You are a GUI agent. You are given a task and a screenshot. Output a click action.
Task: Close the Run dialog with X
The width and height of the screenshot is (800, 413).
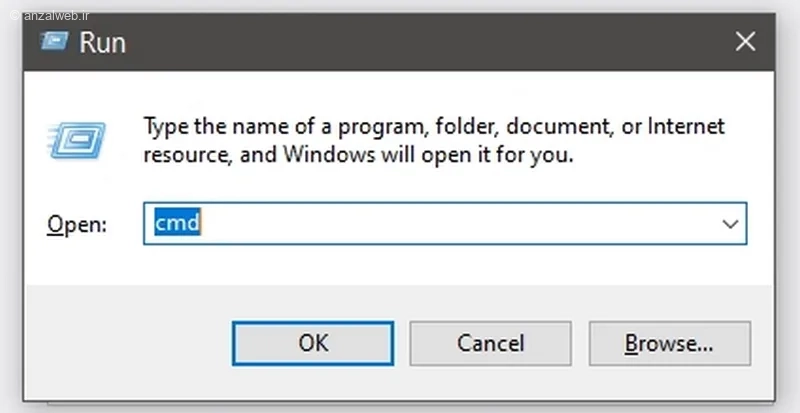pos(745,42)
